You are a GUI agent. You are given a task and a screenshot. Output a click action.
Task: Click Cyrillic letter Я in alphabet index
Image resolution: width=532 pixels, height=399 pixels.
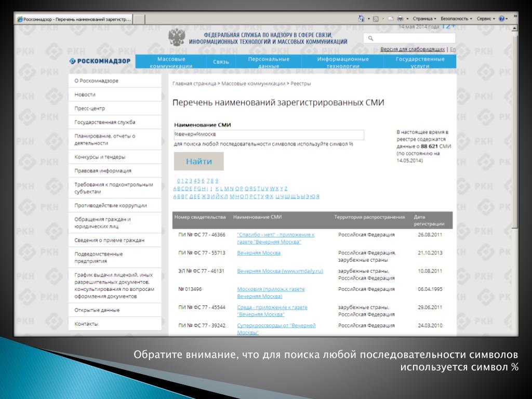[317, 196]
